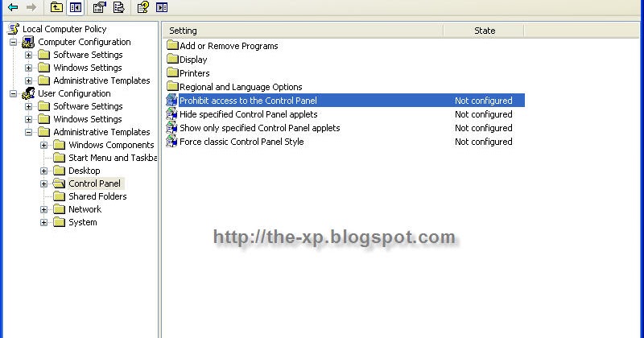644x338 pixels.
Task: Sort by the State column header
Action: [484, 31]
